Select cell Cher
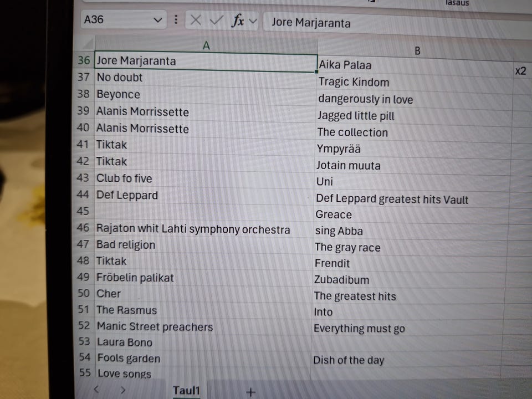Screen dimensions: 532x399 point(203,294)
